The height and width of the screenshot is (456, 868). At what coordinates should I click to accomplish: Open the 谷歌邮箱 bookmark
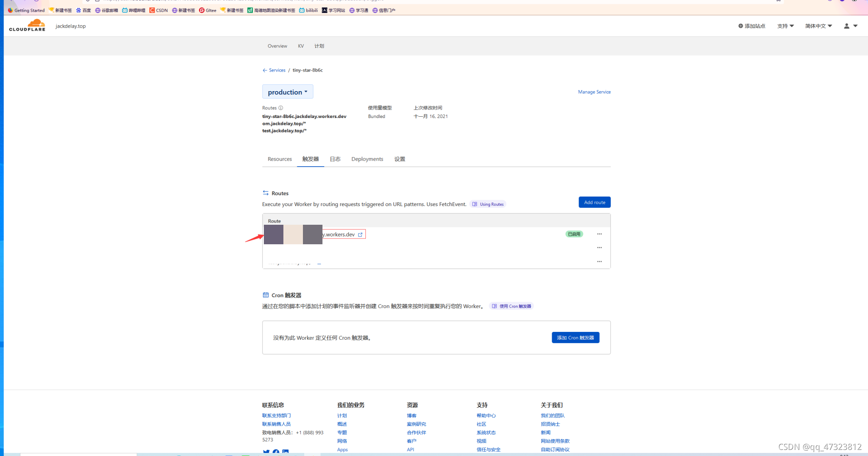point(106,10)
